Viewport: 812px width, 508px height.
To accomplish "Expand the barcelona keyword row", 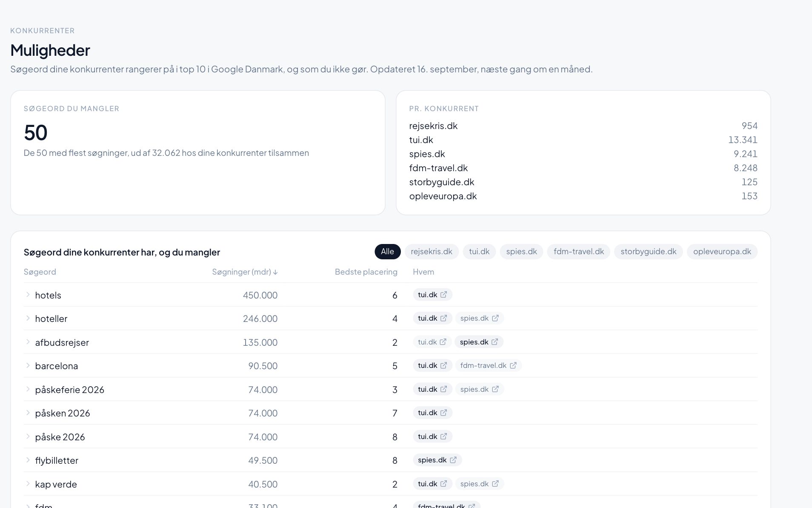I will (28, 365).
